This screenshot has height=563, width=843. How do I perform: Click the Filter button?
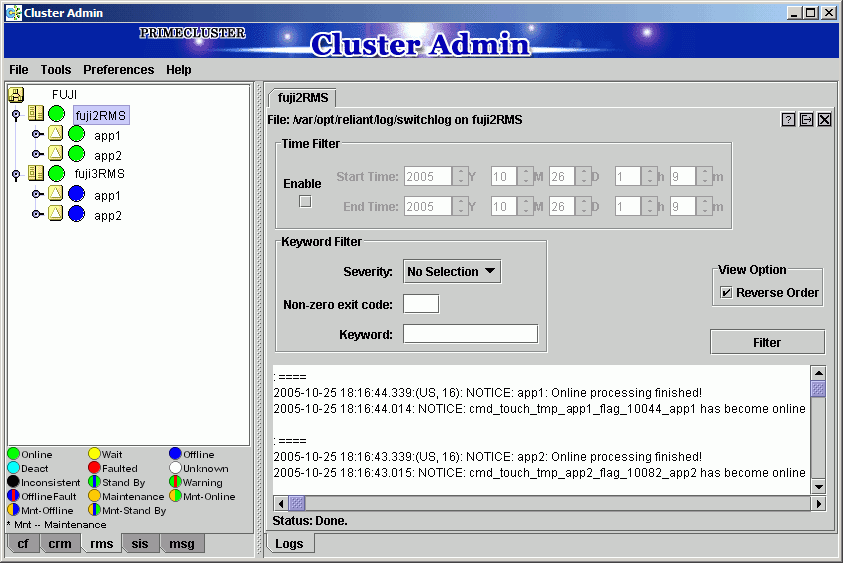767,342
